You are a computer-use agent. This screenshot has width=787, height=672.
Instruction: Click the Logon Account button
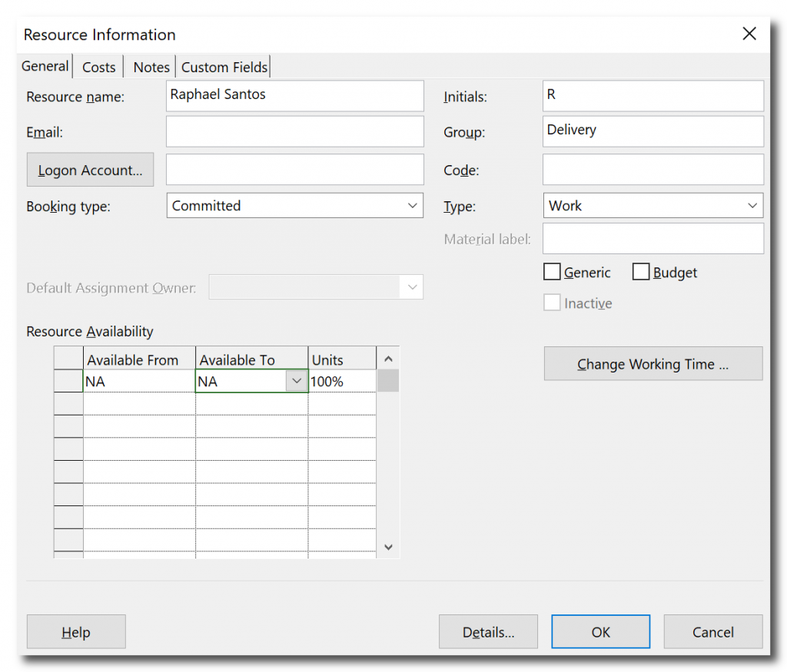click(x=91, y=170)
